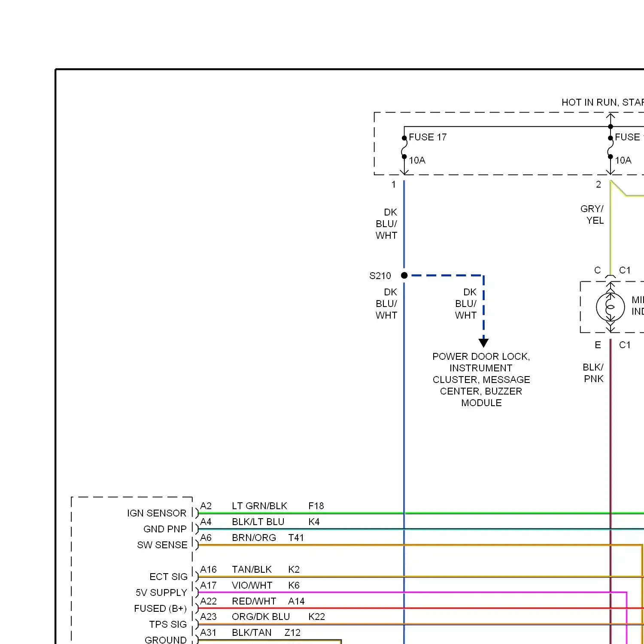
Task: Click circuit code Z12
Action: (292, 632)
